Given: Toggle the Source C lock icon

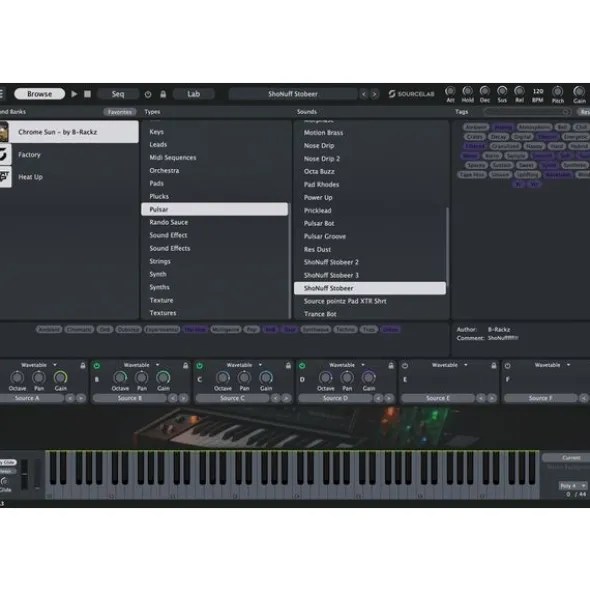Looking at the screenshot, I should click(288, 366).
